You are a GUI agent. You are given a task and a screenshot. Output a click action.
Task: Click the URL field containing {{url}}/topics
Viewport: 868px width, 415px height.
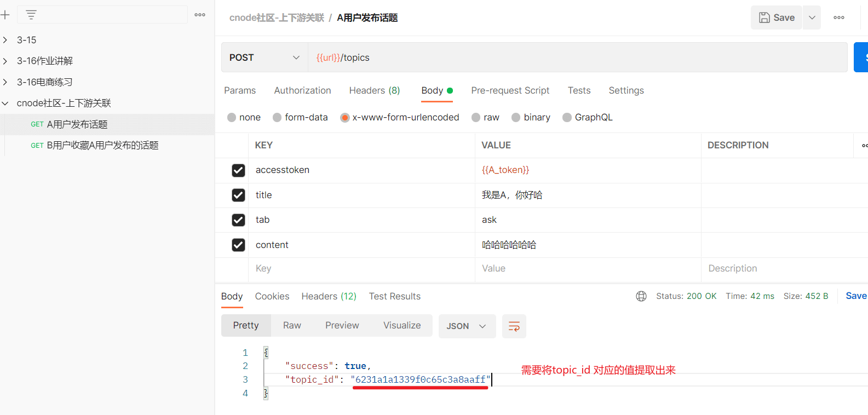[578, 57]
